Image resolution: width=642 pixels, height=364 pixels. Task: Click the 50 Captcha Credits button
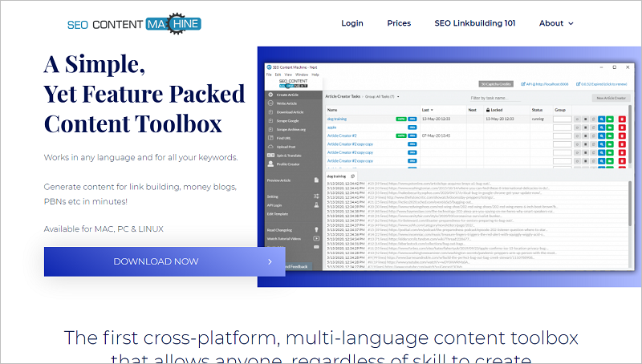496,84
